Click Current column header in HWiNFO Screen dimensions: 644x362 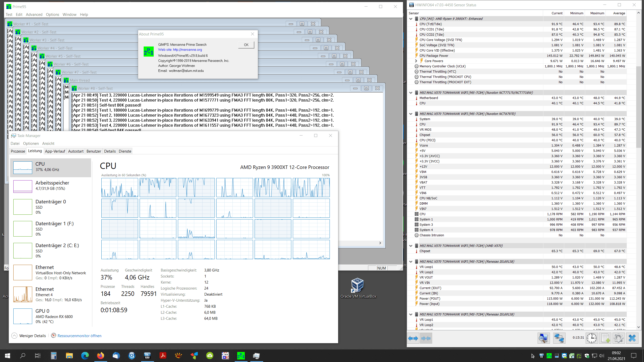(553, 13)
